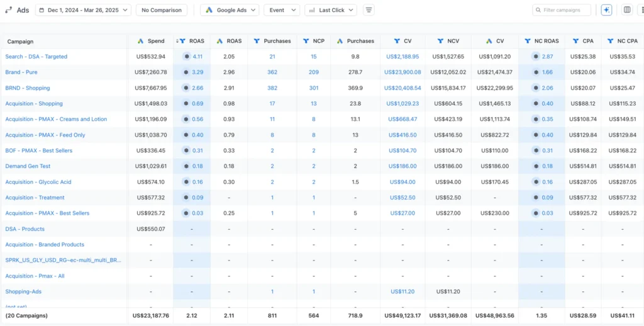The height and width of the screenshot is (326, 644).
Task: Click NCP value 301
Action: coord(314,88)
